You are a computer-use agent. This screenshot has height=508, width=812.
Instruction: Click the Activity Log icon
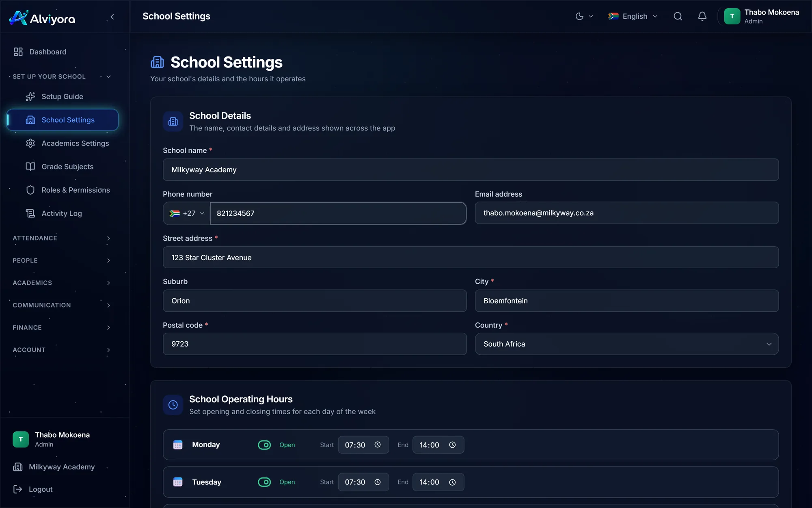pos(30,213)
